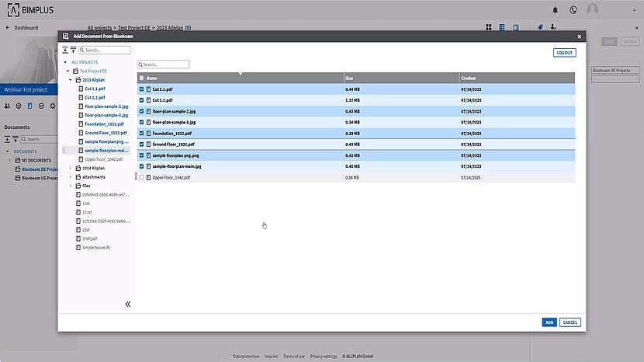The width and height of the screenshot is (644, 362).
Task: Collapse the left tree panel with double chevron
Action: [128, 305]
